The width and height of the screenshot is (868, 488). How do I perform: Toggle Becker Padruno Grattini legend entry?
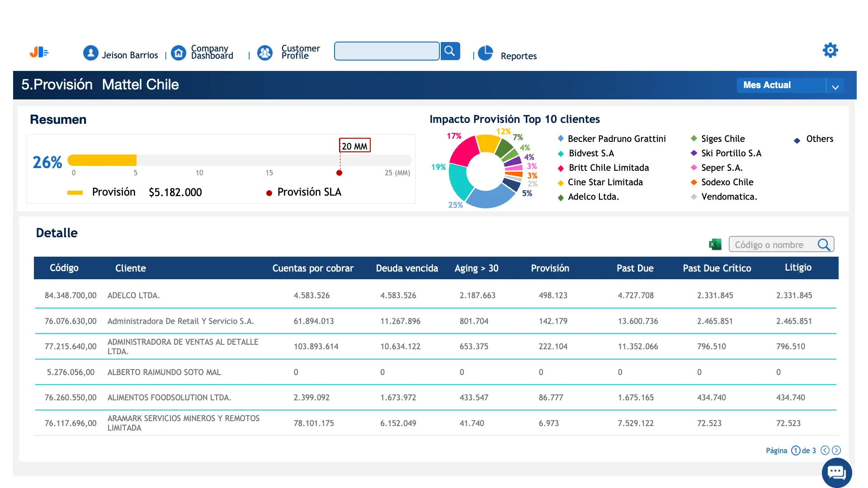[x=616, y=139]
